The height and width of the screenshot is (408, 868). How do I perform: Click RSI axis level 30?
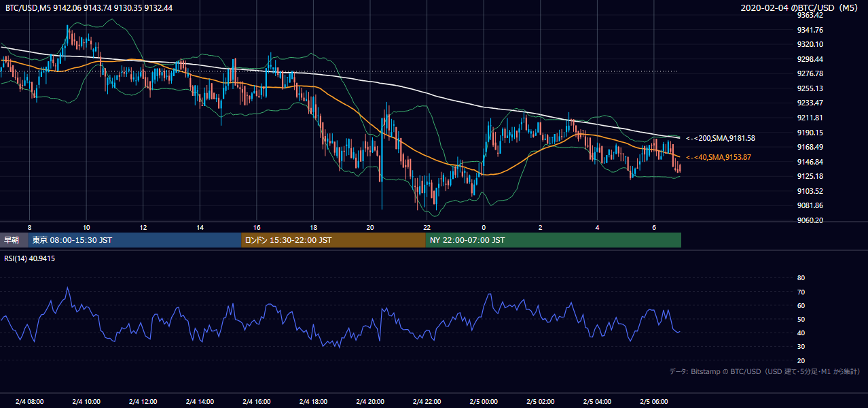(801, 347)
